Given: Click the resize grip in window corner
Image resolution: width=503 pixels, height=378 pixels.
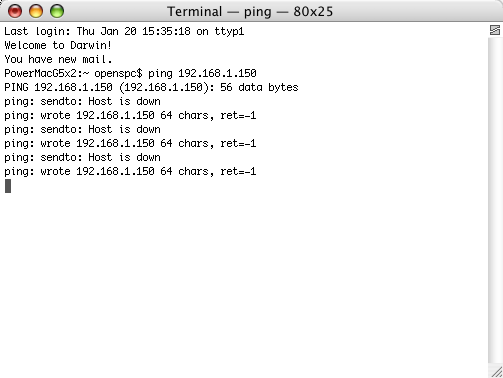Looking at the screenshot, I should tap(496, 372).
